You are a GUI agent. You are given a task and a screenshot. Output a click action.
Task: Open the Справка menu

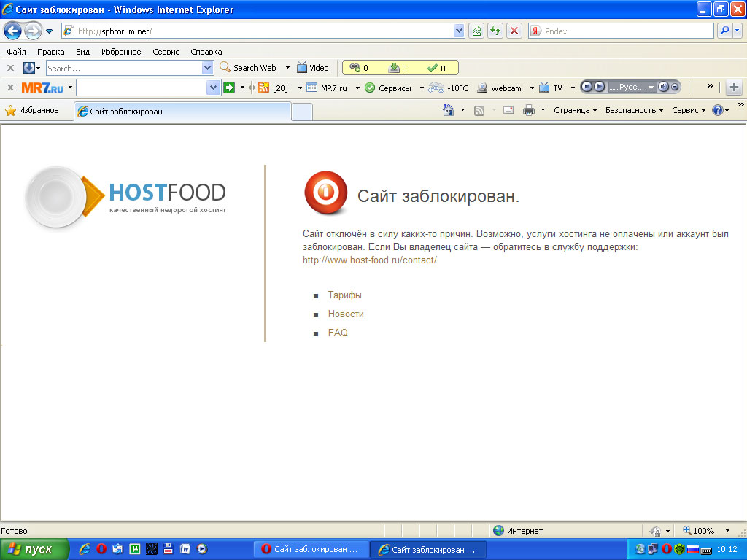pos(206,52)
